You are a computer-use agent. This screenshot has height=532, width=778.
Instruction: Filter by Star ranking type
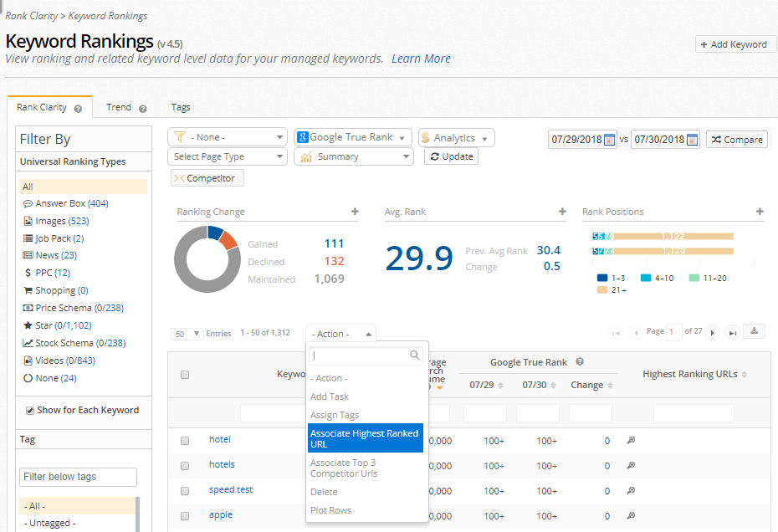click(57, 325)
